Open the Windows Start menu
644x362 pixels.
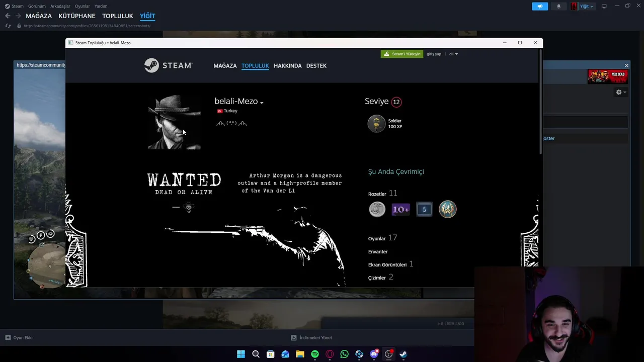(241, 354)
